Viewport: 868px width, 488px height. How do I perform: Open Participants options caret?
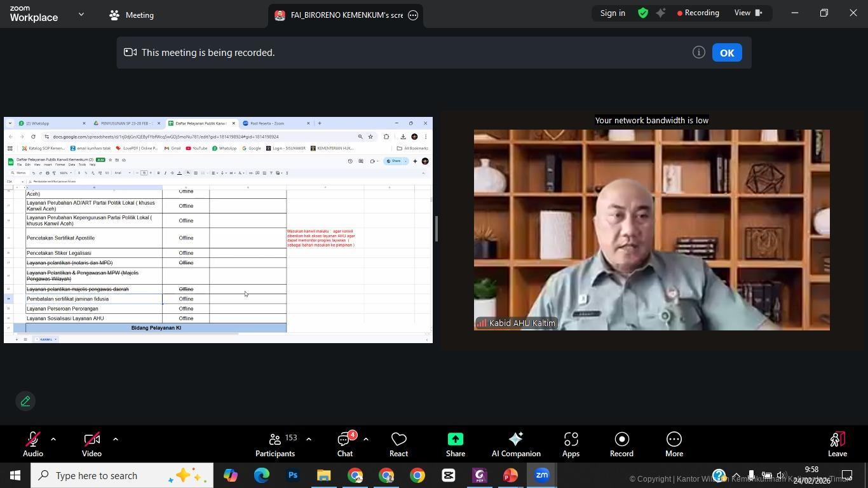click(x=309, y=438)
